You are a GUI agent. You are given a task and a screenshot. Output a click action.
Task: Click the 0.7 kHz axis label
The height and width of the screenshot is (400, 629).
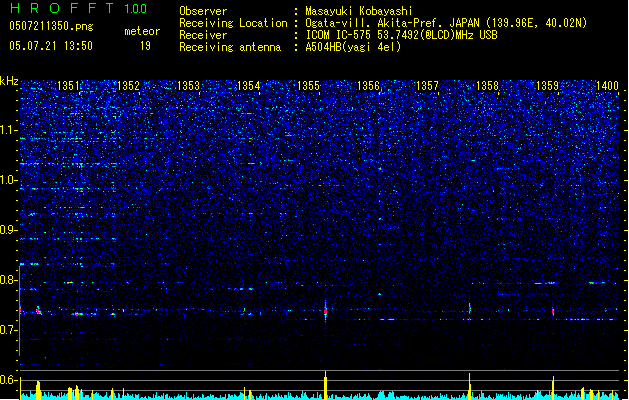point(9,330)
